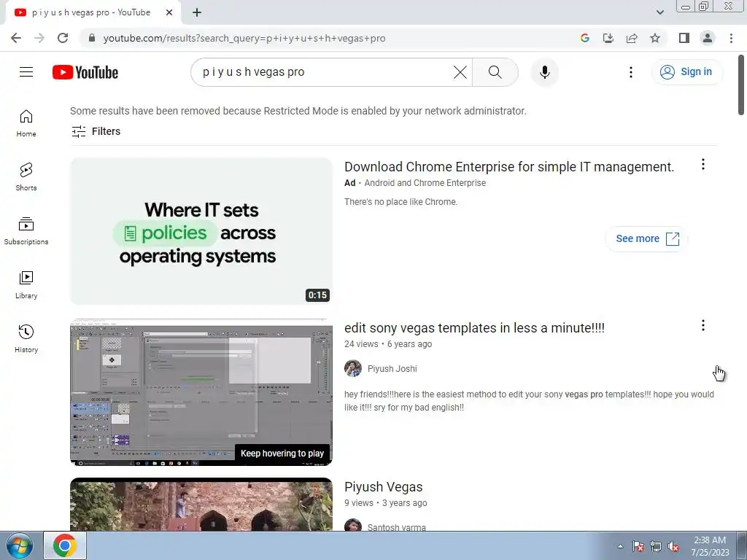
Task: Click the muted volume tray icon
Action: [673, 547]
